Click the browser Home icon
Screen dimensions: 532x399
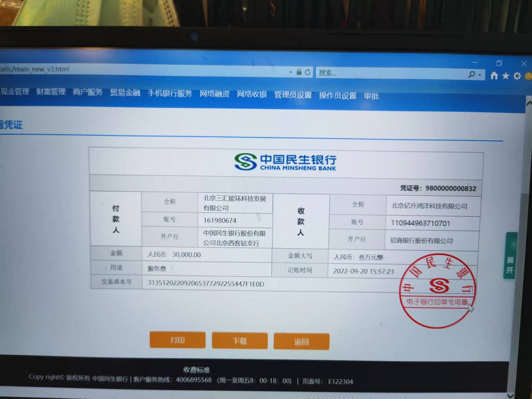[x=494, y=76]
